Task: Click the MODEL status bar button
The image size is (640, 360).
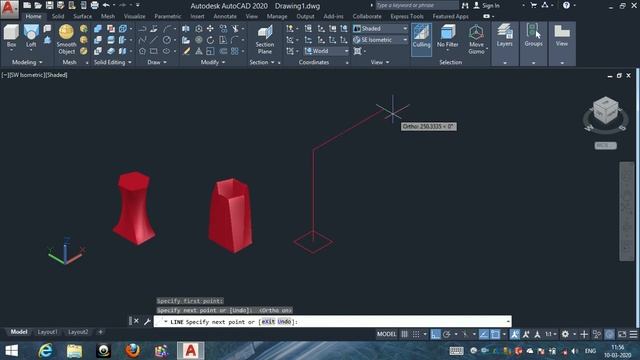Action: (x=386, y=334)
